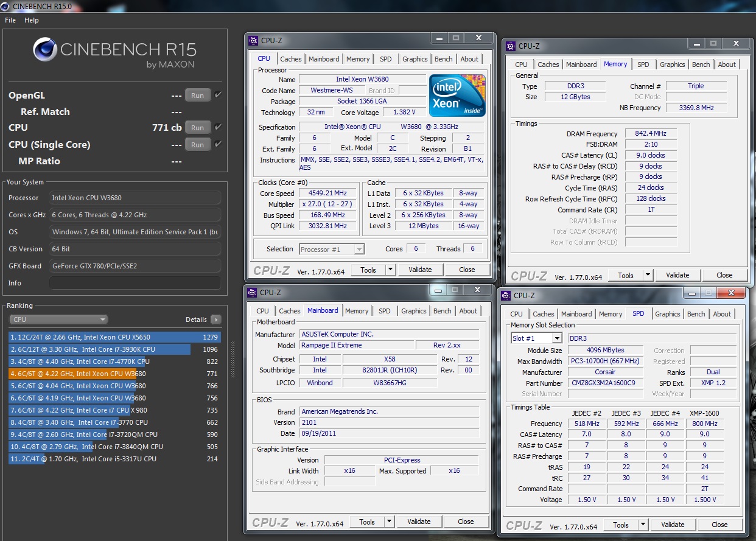Click the DRAM Frequency value 842.4 MHz

(x=651, y=134)
